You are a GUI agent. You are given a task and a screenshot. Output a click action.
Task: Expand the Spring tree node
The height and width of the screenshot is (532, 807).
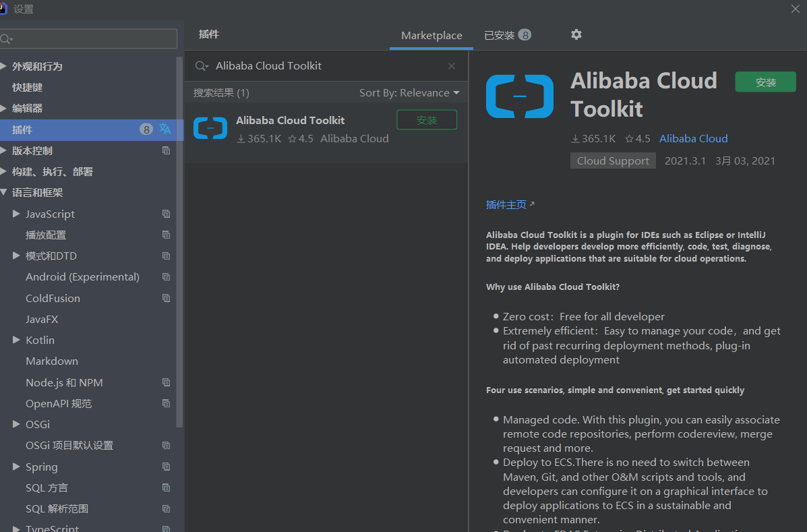16,467
